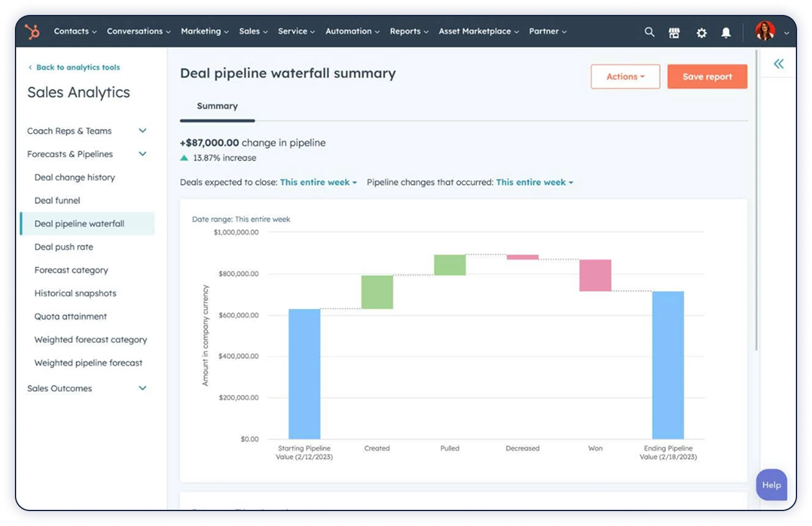Open the Partner menu
812x526 pixels.
(548, 31)
